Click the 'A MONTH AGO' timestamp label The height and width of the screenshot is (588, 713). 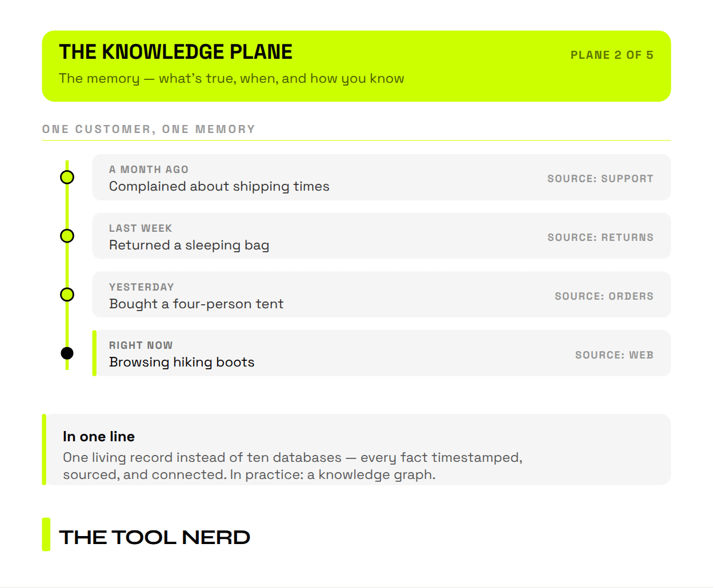point(149,170)
